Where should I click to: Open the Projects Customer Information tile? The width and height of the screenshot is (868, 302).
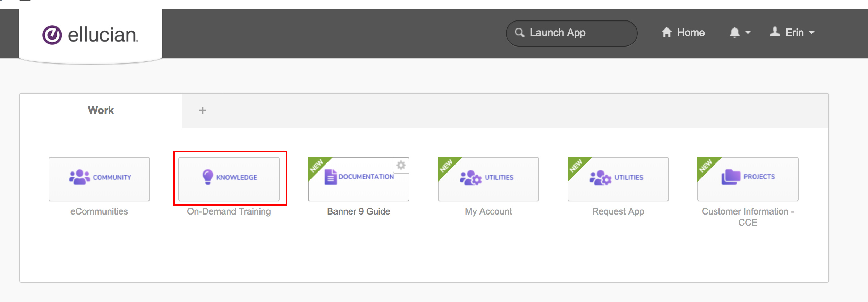(748, 179)
